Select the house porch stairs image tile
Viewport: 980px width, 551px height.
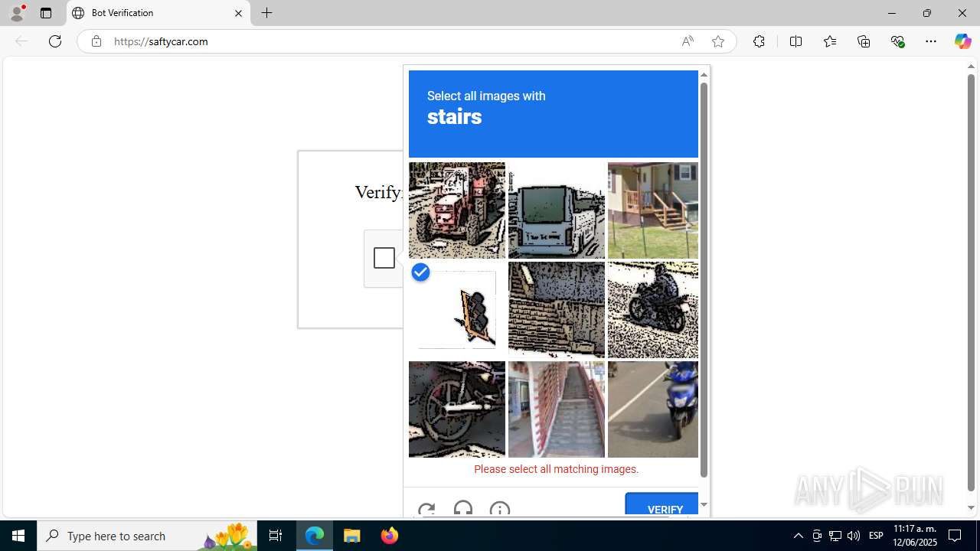point(653,210)
